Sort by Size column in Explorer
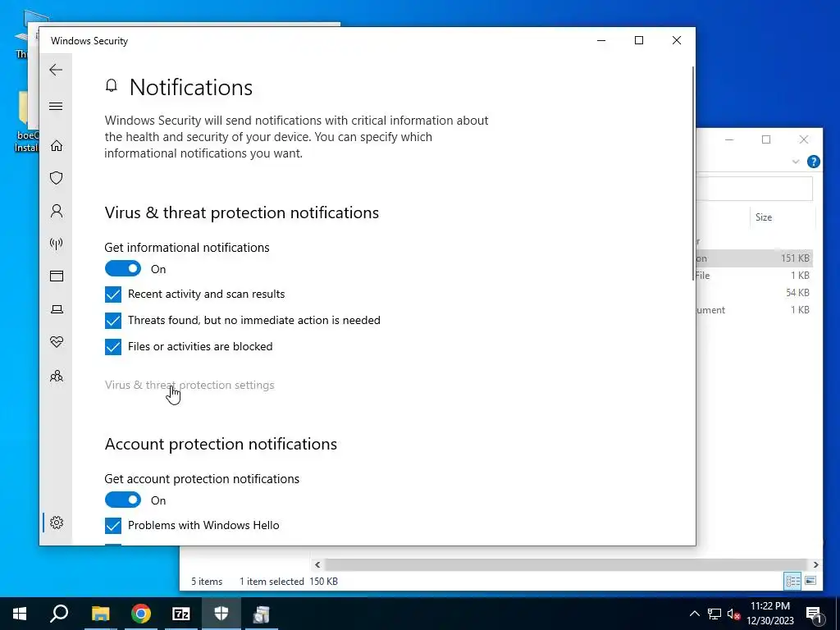 764,217
